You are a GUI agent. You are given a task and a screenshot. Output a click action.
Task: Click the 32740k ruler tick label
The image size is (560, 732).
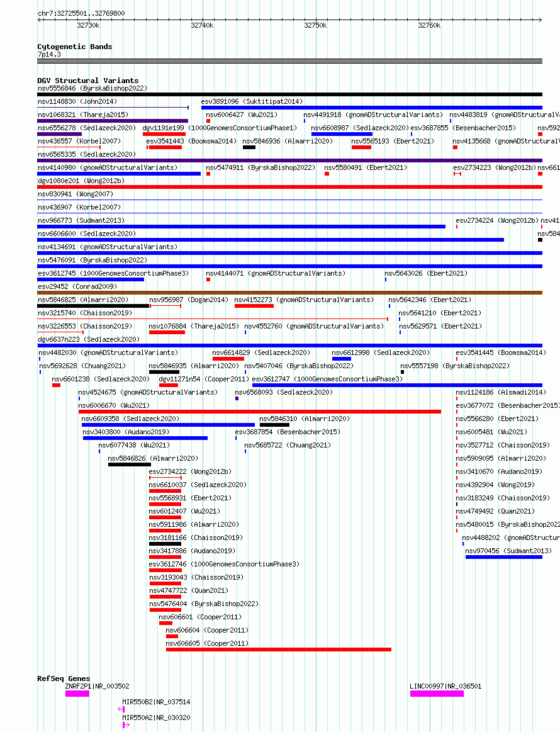tap(202, 25)
